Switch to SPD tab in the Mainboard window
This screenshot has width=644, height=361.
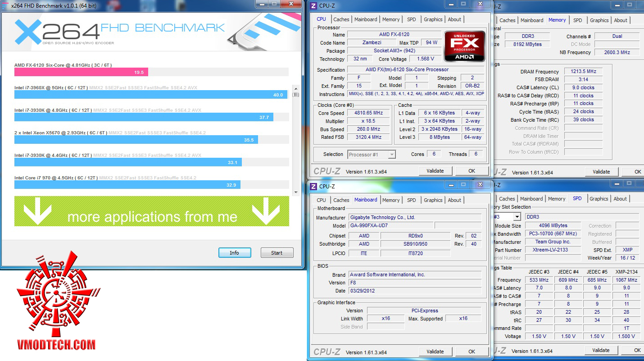(x=412, y=200)
